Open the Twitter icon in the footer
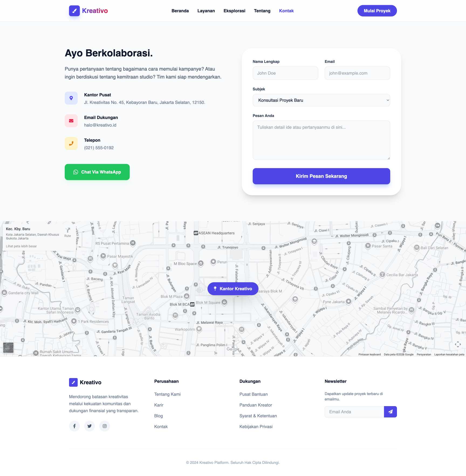466x476 pixels. coord(89,426)
